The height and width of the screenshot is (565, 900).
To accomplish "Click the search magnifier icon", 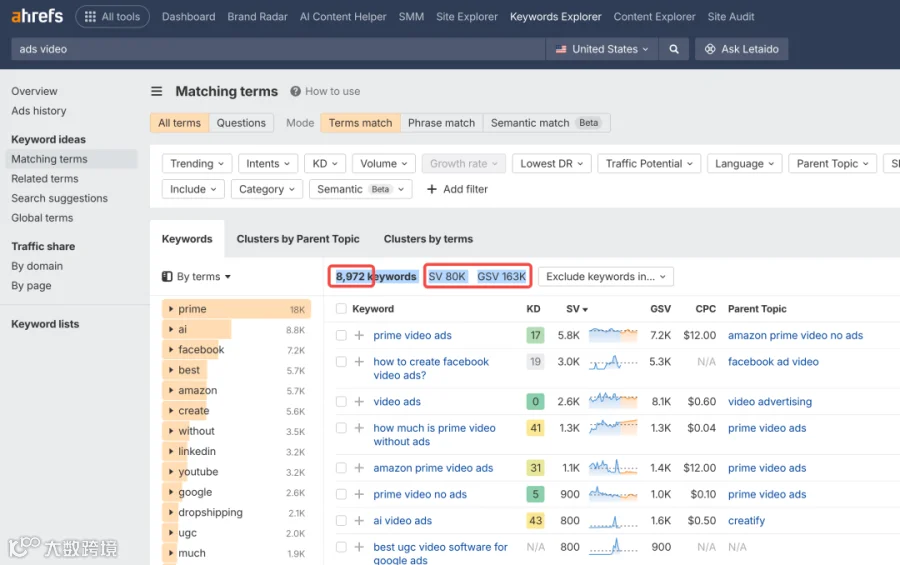I will (674, 49).
